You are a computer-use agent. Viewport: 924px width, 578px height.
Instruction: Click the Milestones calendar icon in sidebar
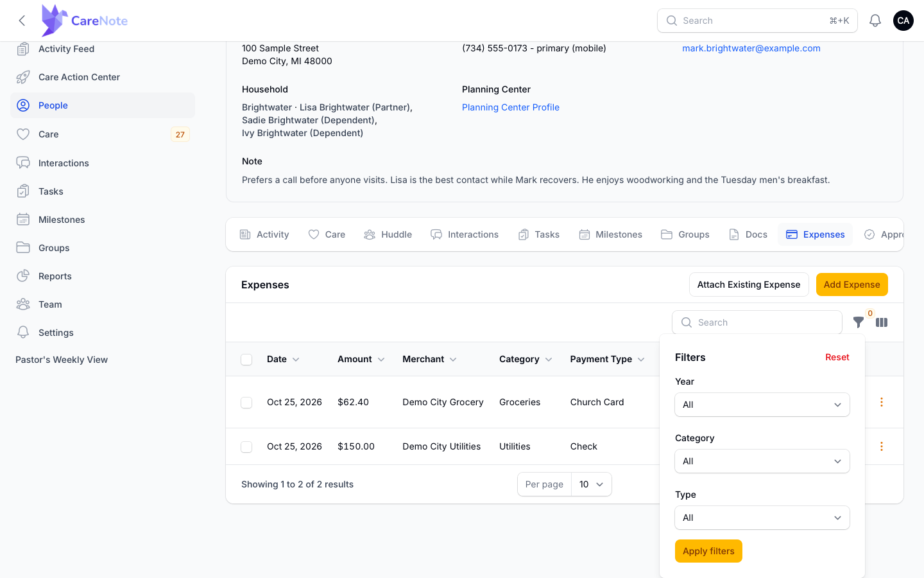(23, 220)
